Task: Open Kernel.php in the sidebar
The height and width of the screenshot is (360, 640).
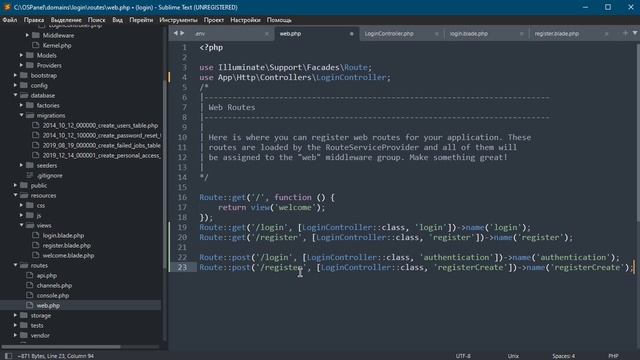Action: click(x=57, y=45)
